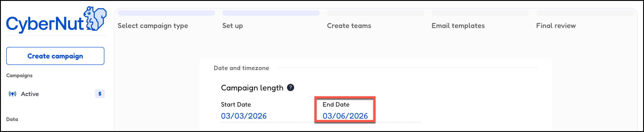Click the CyberNut wordmark text
Viewport: 644px width, 132px height.
[45, 24]
